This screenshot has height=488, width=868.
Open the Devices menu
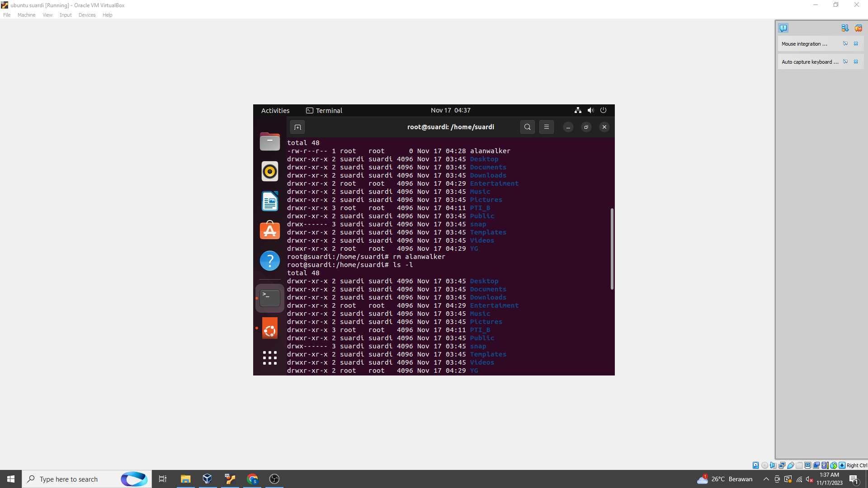click(x=87, y=15)
